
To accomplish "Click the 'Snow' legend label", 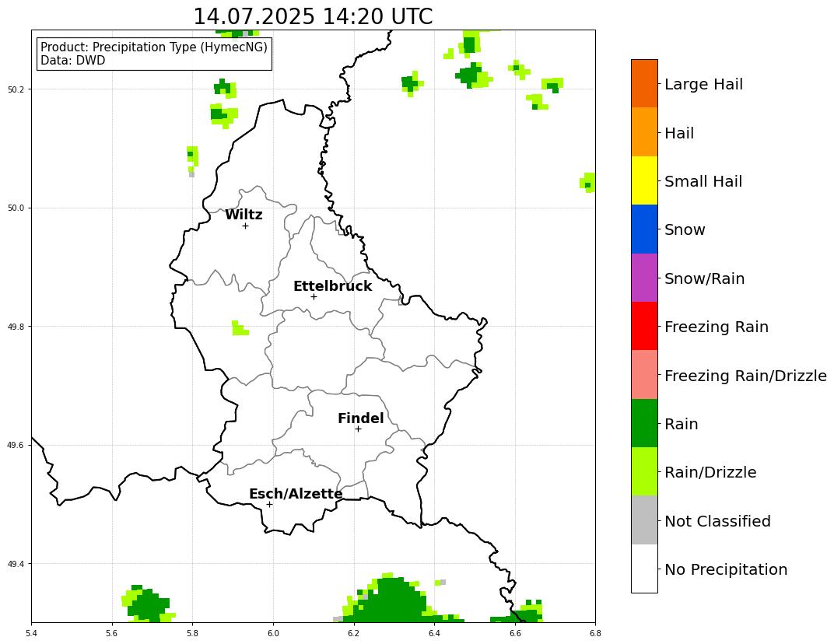I will pos(685,229).
